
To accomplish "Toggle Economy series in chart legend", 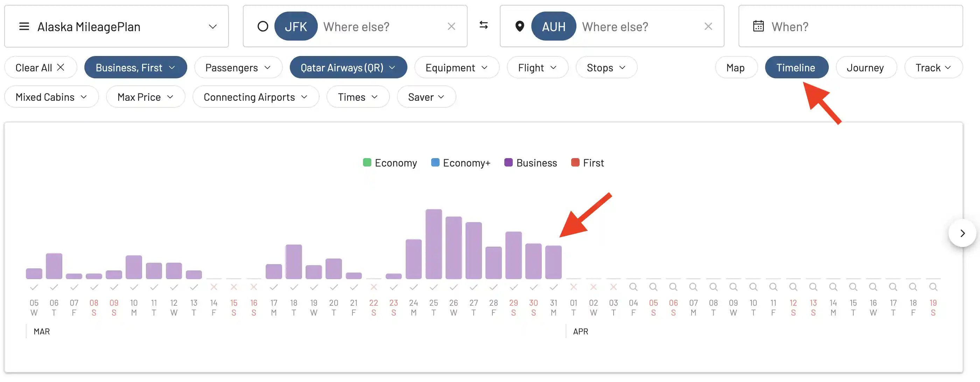I will pos(390,163).
